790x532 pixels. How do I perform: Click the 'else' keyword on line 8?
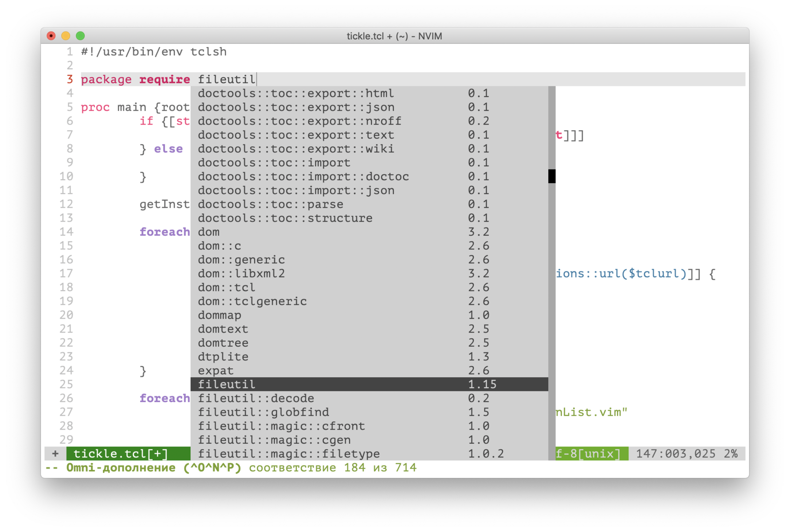coord(168,149)
